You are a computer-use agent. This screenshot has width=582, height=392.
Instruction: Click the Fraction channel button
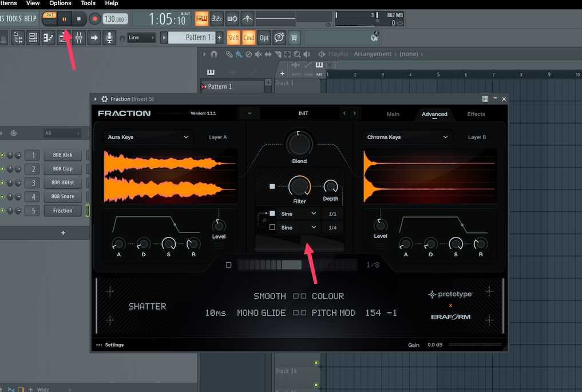click(62, 211)
